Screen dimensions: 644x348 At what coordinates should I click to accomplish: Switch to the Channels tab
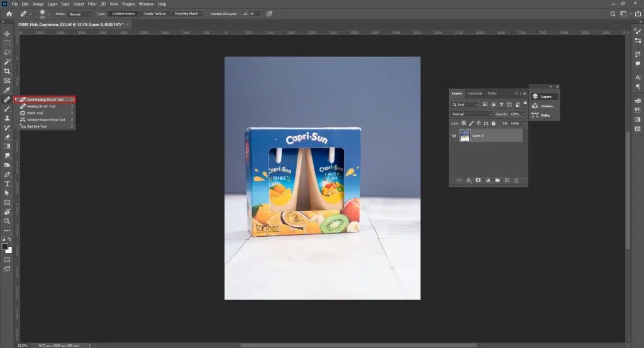point(475,94)
